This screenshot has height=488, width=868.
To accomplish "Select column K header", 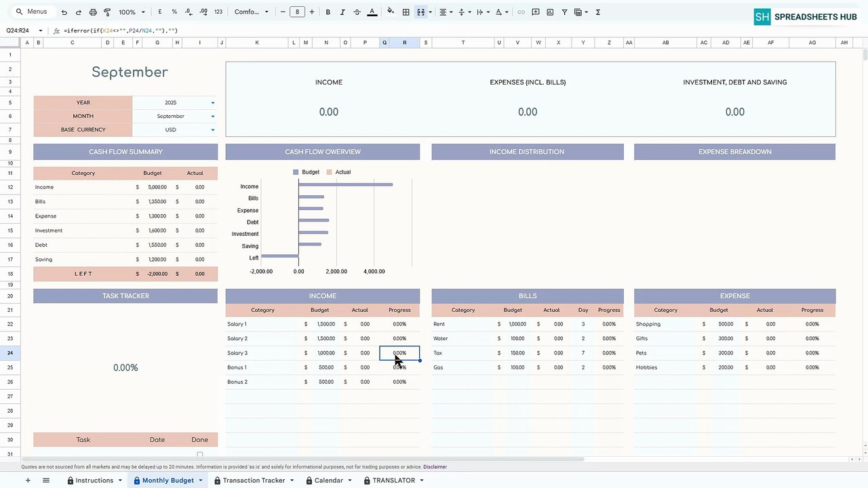I will 257,43.
